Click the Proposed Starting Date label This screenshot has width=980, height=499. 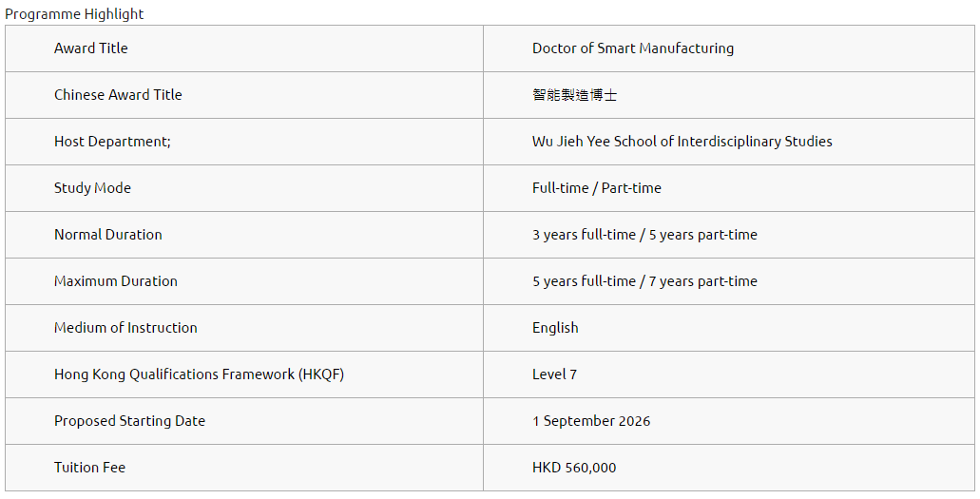(129, 421)
